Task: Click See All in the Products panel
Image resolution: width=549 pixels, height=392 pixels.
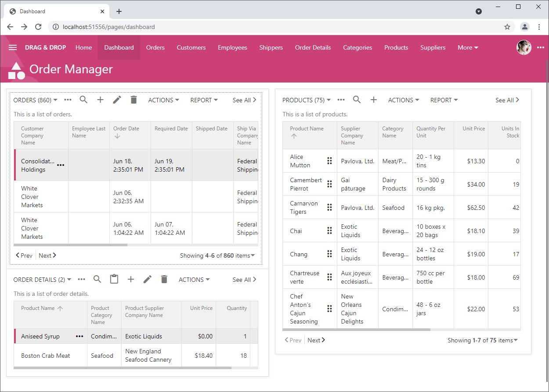Action: click(x=507, y=100)
